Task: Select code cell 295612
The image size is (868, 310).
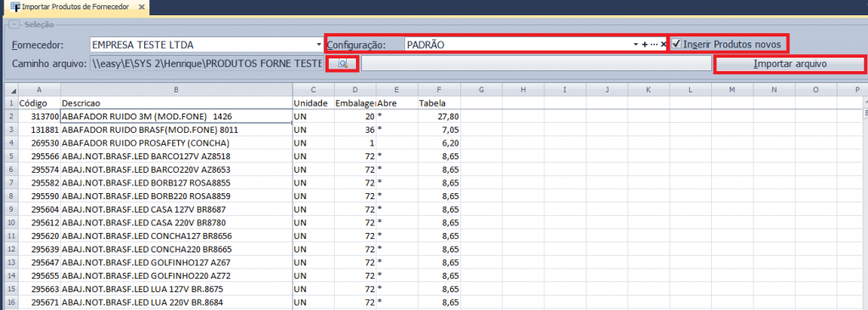Action: coord(39,223)
